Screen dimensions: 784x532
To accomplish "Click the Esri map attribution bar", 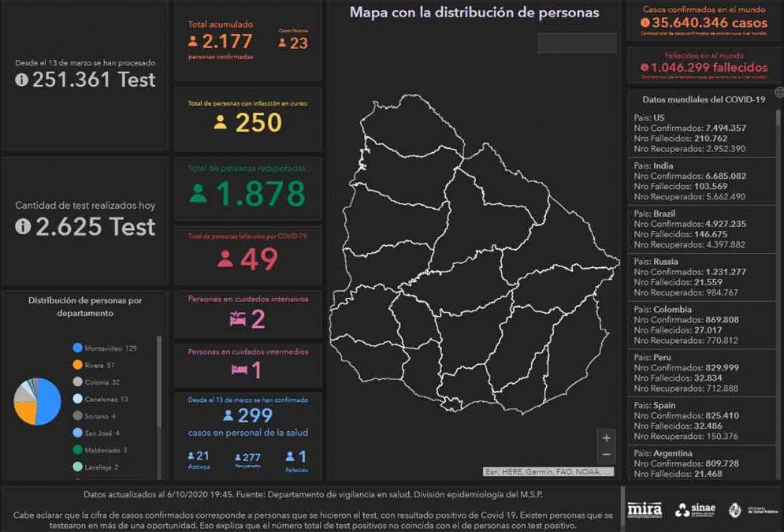I will [548, 471].
